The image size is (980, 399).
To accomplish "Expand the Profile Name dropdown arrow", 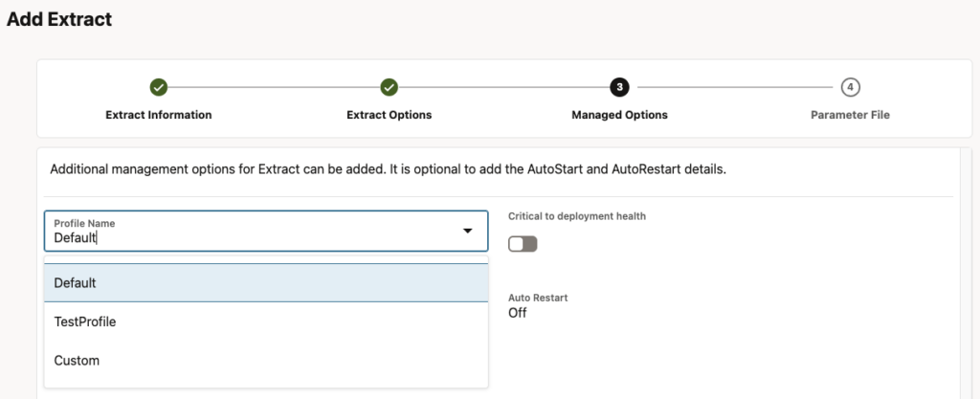I will [x=468, y=231].
